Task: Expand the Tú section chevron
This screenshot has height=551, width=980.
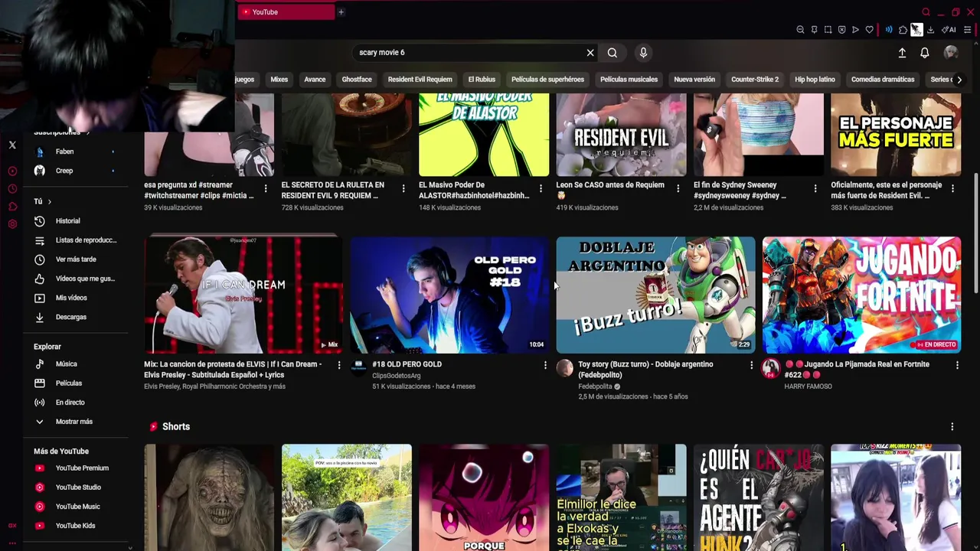Action: [49, 201]
